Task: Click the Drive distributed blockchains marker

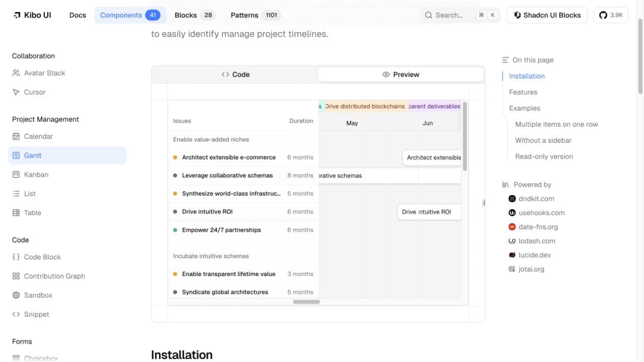Action: pos(365,106)
